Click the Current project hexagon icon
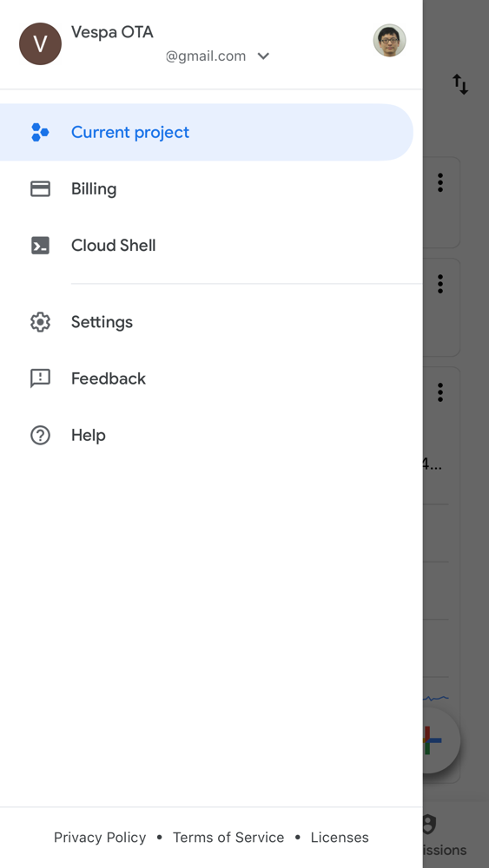The width and height of the screenshot is (489, 868). point(40,132)
